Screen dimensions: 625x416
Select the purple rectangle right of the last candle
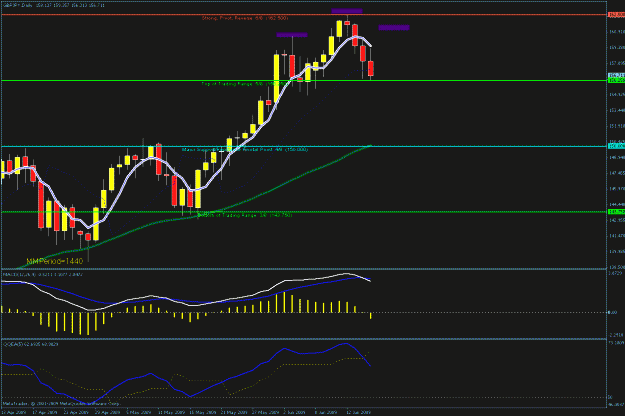point(394,27)
